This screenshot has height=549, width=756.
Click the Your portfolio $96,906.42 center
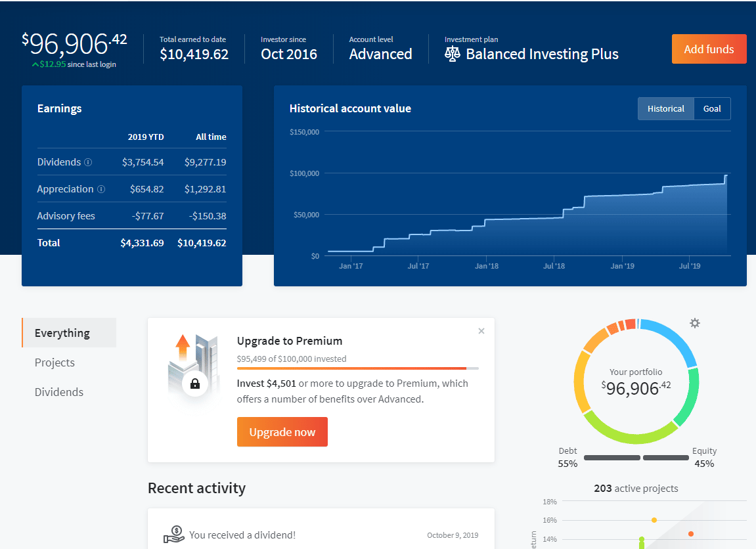click(x=635, y=382)
